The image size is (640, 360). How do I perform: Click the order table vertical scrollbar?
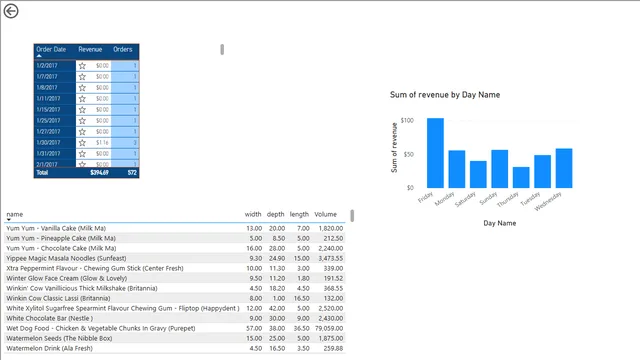coord(222,49)
